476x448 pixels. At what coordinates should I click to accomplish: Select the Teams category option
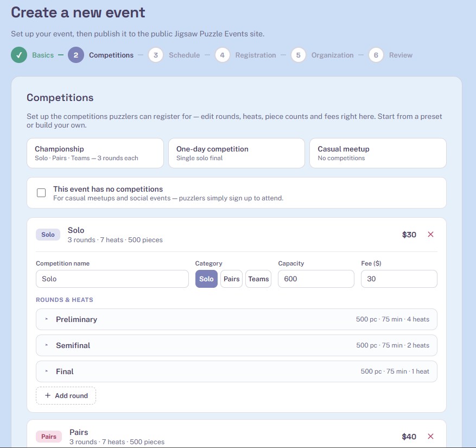click(258, 279)
